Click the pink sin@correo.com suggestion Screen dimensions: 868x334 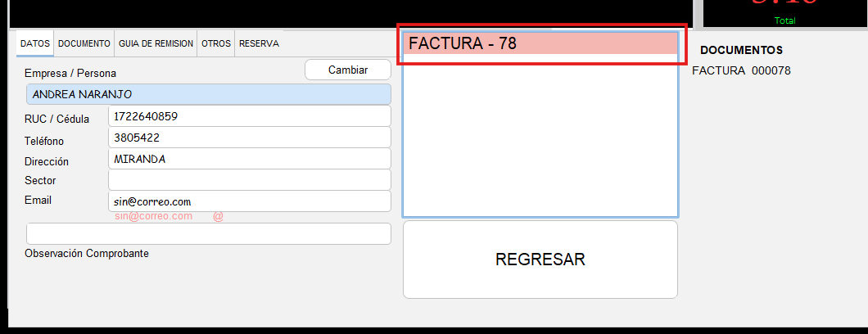(153, 216)
